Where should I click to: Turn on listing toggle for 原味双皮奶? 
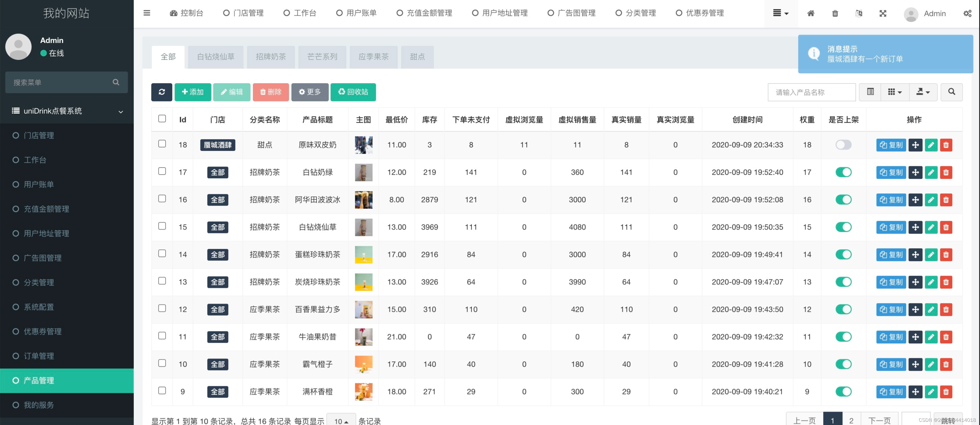[843, 145]
